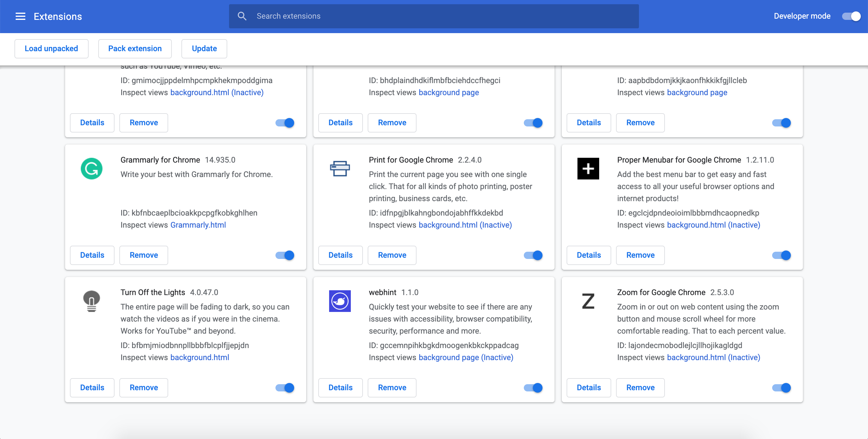Click the Print for Google Chrome printer icon

click(340, 168)
